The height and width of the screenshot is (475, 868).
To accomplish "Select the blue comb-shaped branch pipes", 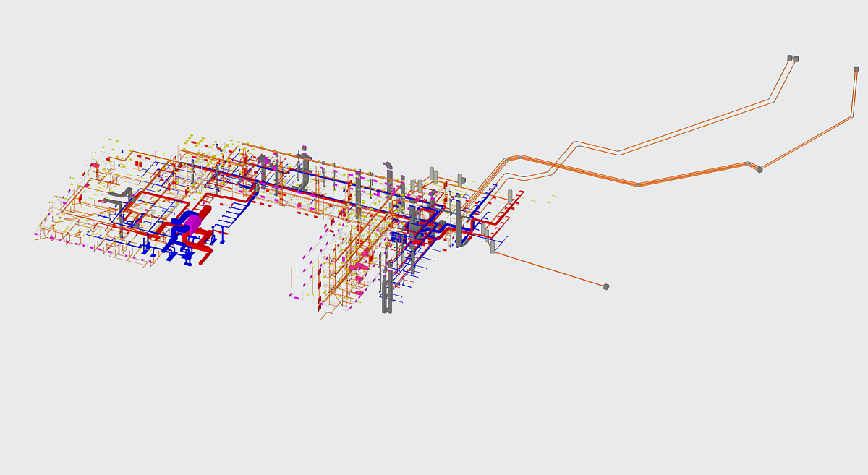I will pos(233,215).
